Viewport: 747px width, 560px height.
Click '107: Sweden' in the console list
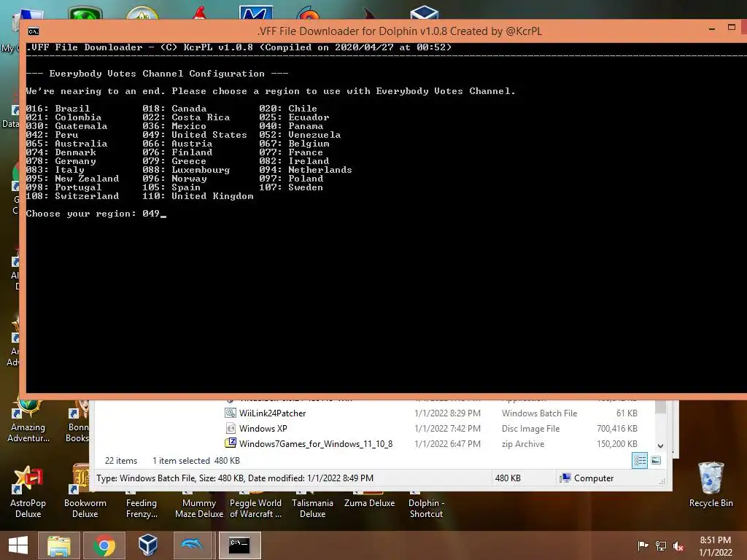pyautogui.click(x=291, y=187)
